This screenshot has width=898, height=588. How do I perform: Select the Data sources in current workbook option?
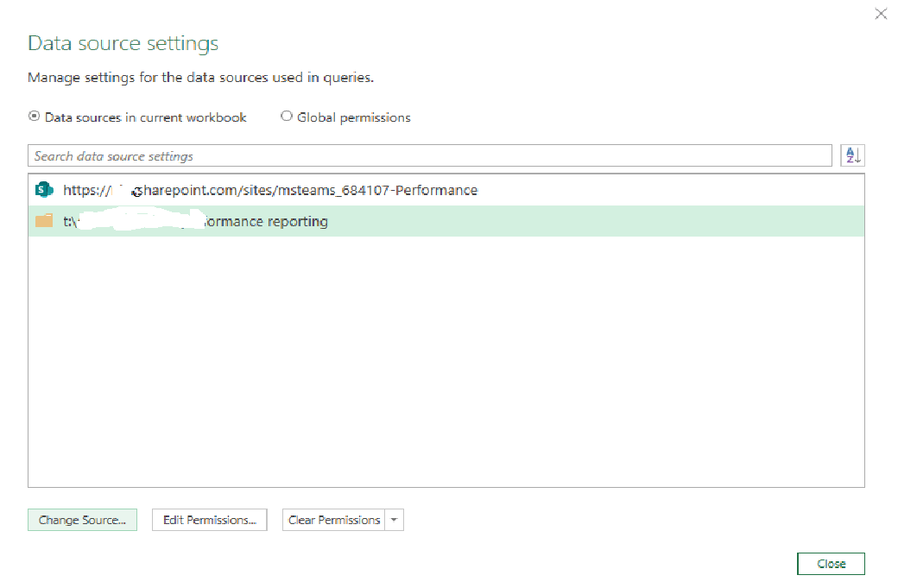click(x=34, y=116)
